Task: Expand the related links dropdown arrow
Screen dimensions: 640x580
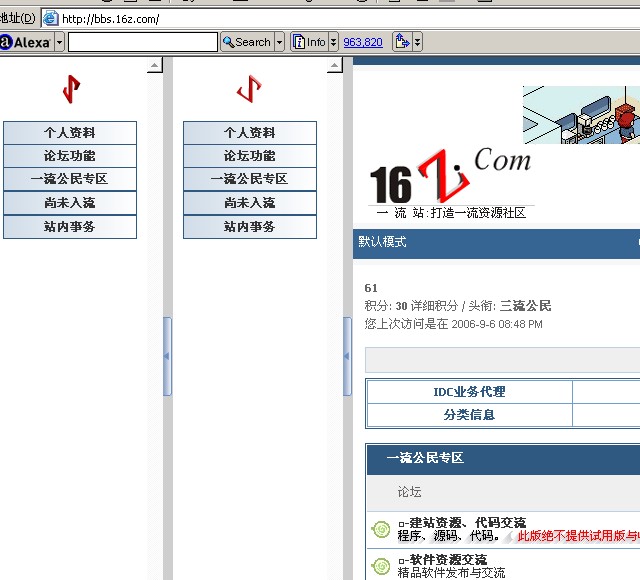Action: (x=417, y=42)
